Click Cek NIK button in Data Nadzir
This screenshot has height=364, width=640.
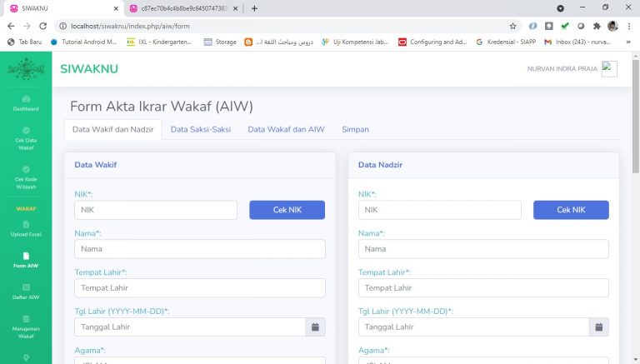[571, 210]
